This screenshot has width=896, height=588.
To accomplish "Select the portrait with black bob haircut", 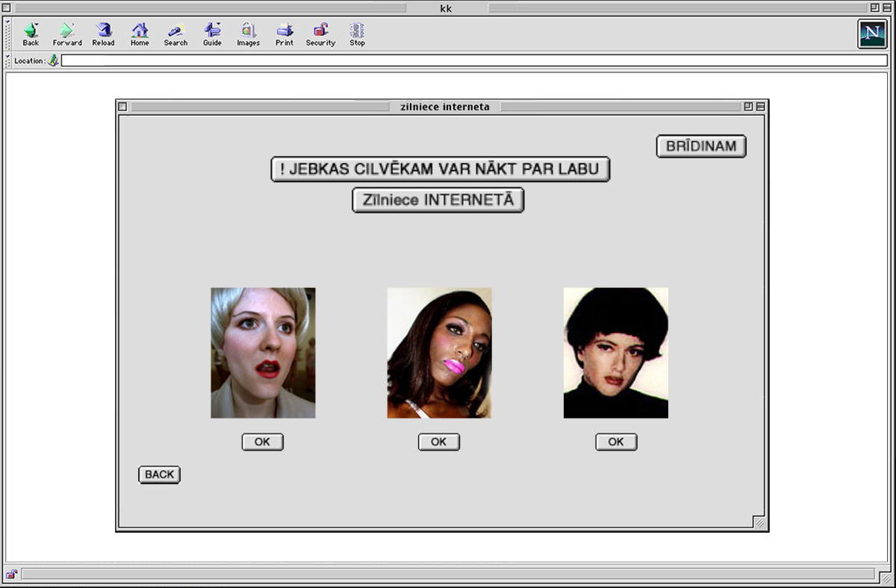I will (x=616, y=353).
